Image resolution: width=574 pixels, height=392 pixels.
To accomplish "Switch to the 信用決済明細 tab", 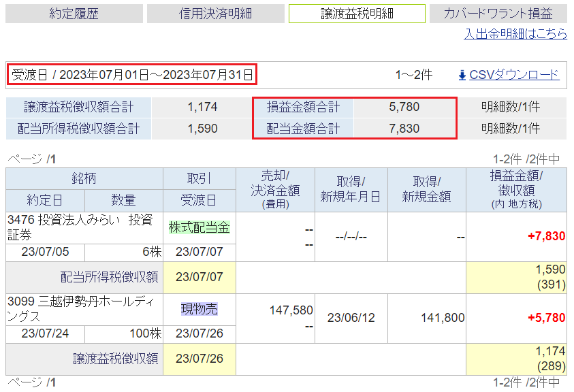I will click(x=216, y=14).
